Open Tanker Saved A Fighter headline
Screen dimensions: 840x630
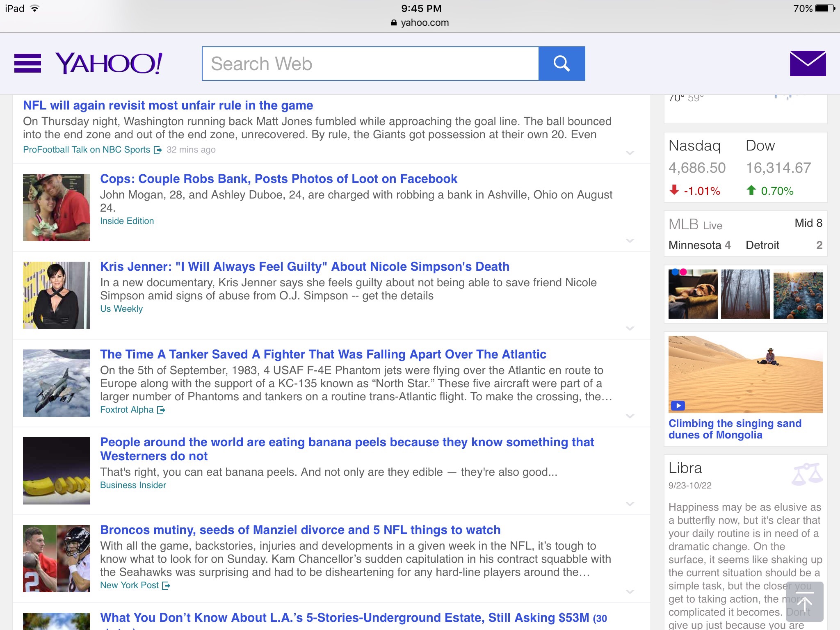tap(323, 354)
